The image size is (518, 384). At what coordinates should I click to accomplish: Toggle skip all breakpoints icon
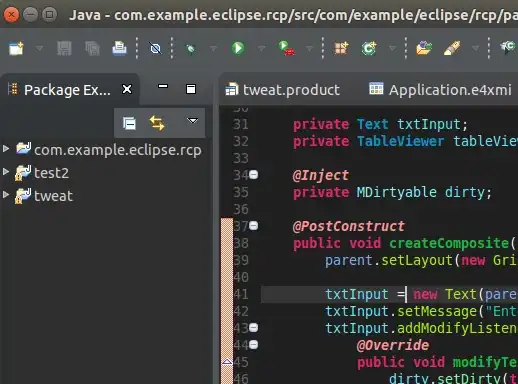155,49
